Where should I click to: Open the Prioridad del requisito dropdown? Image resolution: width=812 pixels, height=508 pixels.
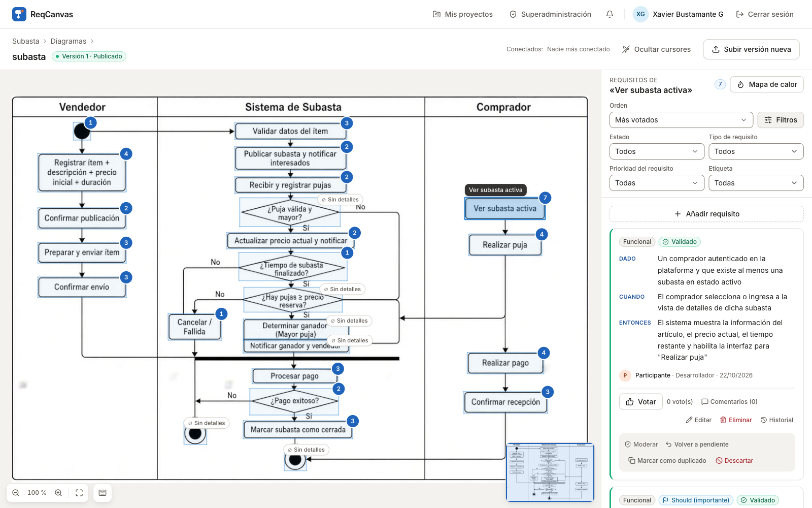pos(657,183)
